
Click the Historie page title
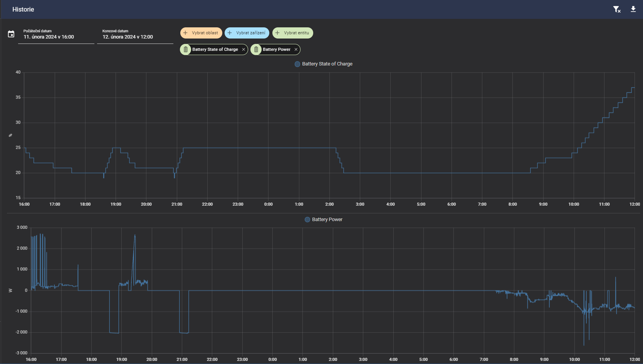[23, 9]
